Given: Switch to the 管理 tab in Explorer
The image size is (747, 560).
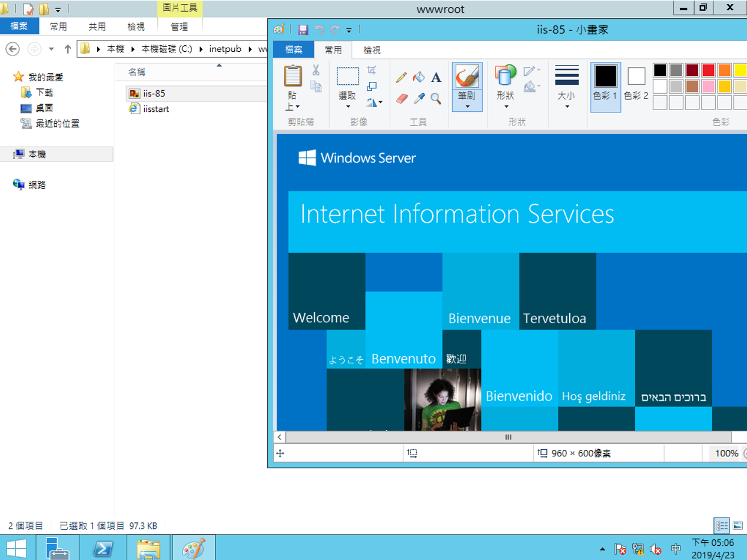Looking at the screenshot, I should (x=180, y=26).
